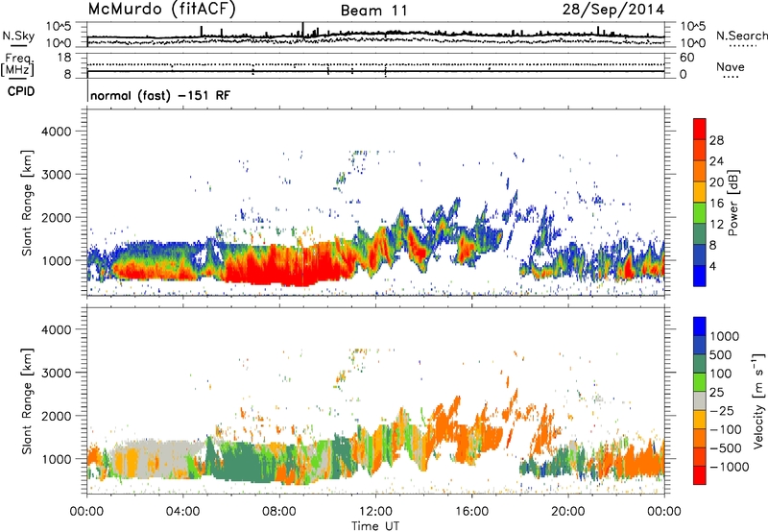Click the Slant Range label of the power panel
This screenshot has width=768, height=532.
[x=27, y=203]
